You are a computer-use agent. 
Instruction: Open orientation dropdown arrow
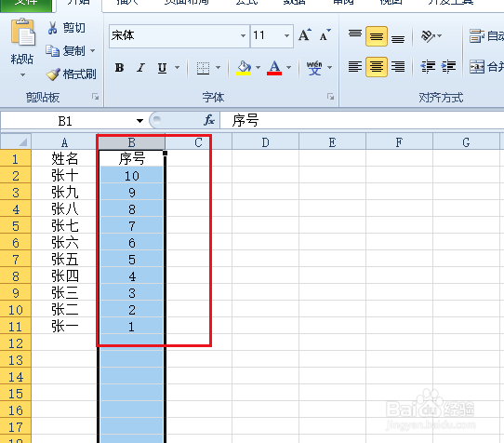pyautogui.click(x=440, y=36)
